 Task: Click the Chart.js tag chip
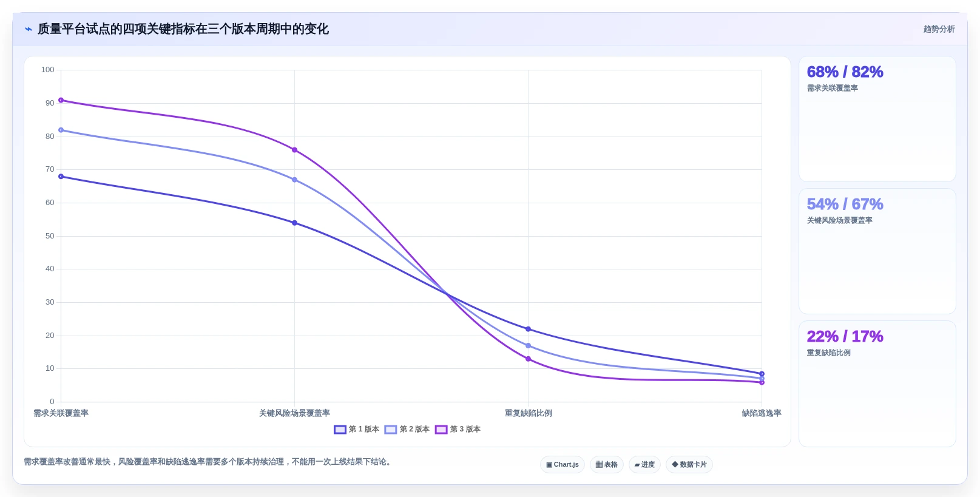pos(563,464)
